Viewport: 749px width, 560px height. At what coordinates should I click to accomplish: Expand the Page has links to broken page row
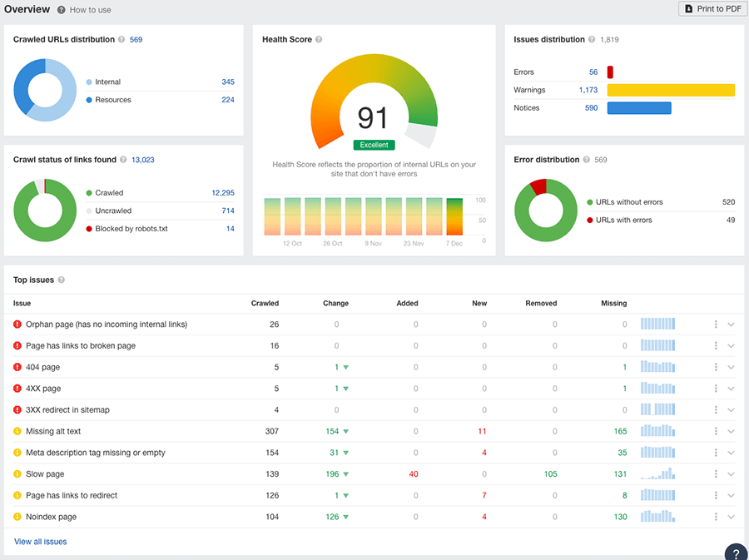[731, 345]
